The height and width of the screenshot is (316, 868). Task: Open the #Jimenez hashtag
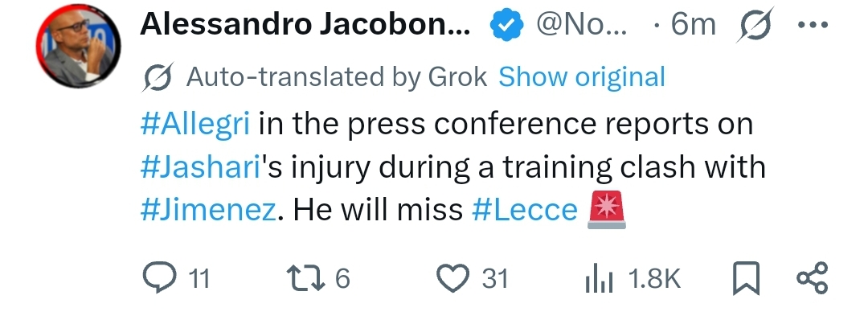pos(207,210)
